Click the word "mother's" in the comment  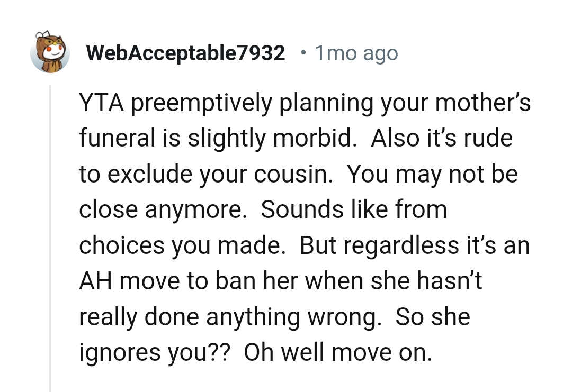(x=482, y=103)
